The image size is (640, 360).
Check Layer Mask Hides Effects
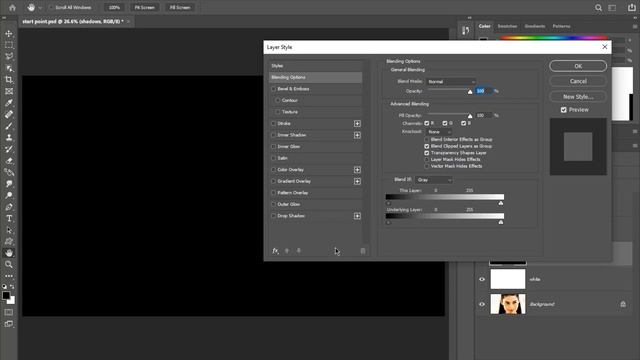[427, 160]
